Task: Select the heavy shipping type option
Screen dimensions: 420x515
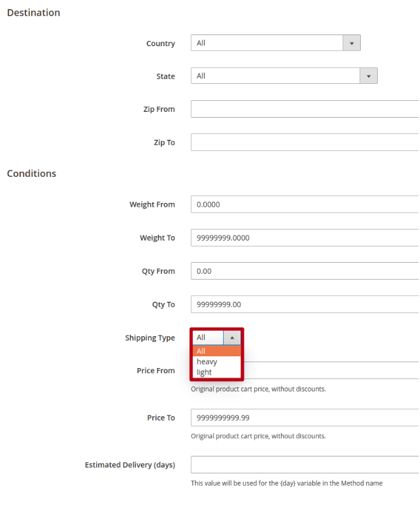Action: pyautogui.click(x=217, y=362)
